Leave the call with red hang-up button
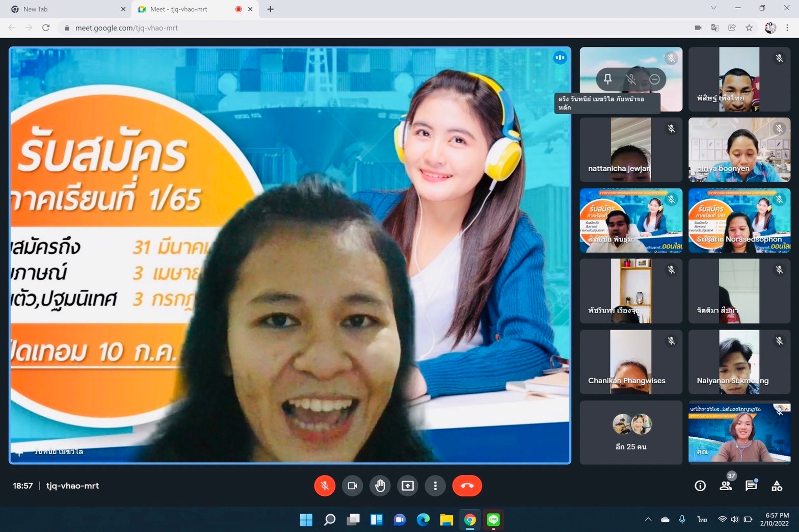 (x=467, y=486)
